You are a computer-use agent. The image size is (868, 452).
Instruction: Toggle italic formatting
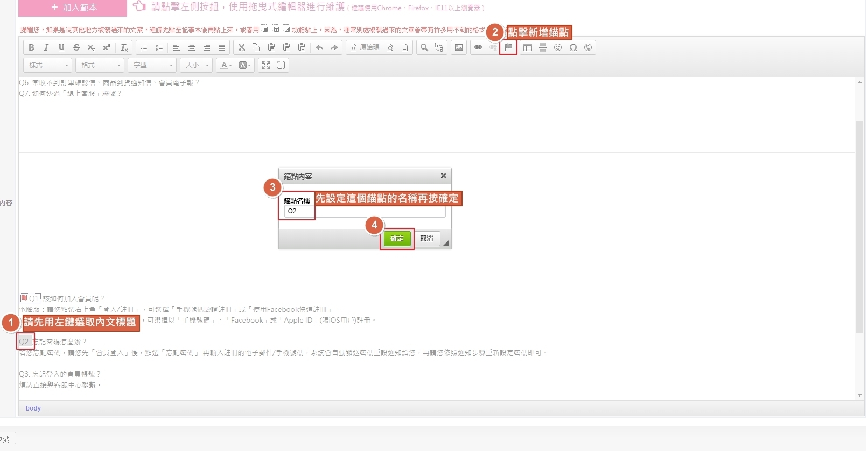pyautogui.click(x=46, y=47)
